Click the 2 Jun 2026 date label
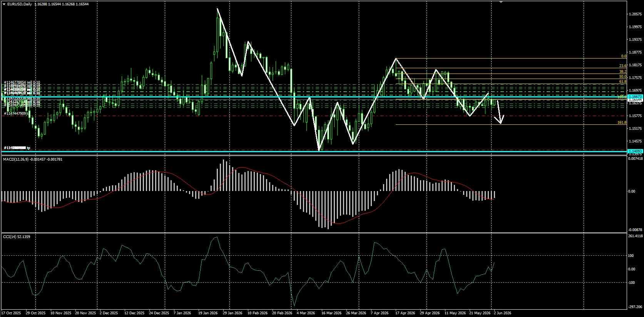Image resolution: width=644 pixels, height=317 pixels. [502, 313]
